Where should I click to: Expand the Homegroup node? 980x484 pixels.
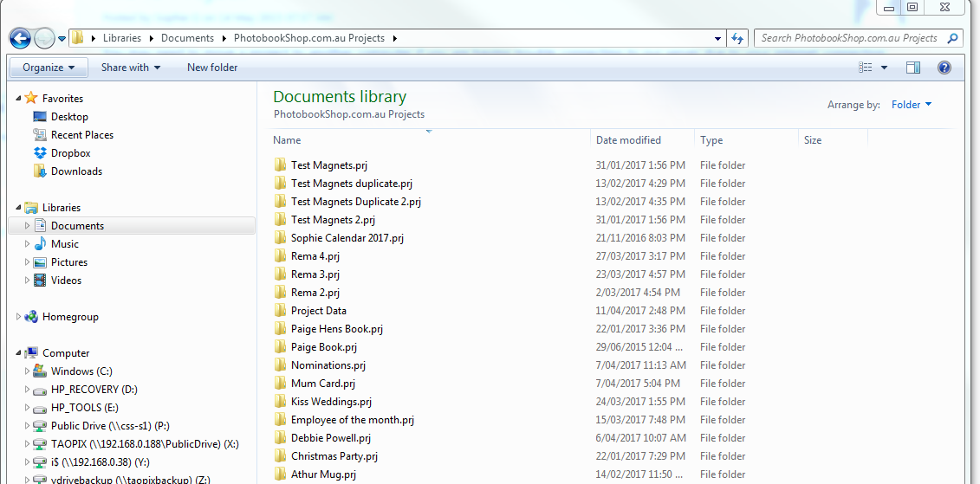[18, 317]
